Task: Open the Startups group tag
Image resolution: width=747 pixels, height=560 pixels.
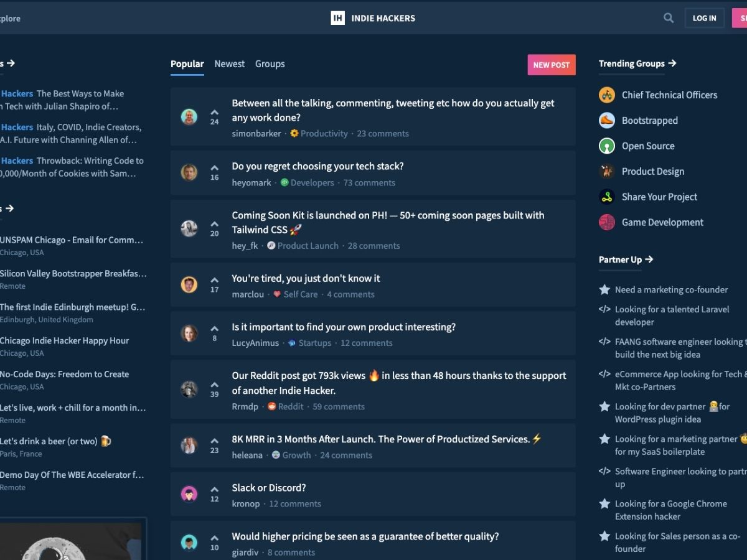Action: tap(309, 343)
